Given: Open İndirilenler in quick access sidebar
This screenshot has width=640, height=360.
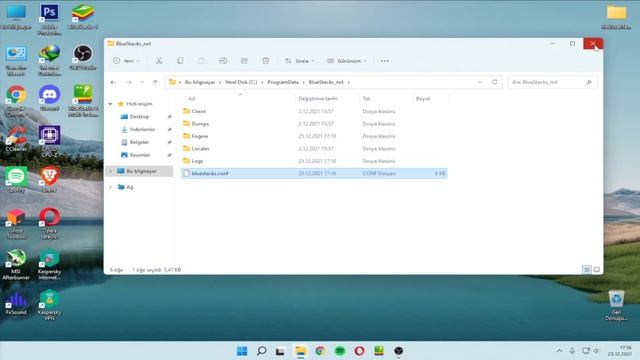Looking at the screenshot, I should pos(142,129).
